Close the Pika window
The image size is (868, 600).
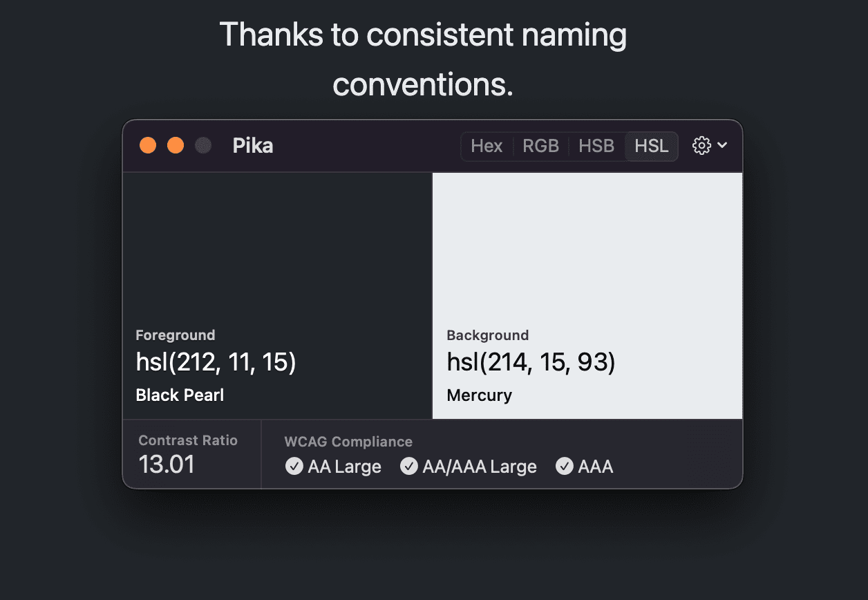point(148,146)
